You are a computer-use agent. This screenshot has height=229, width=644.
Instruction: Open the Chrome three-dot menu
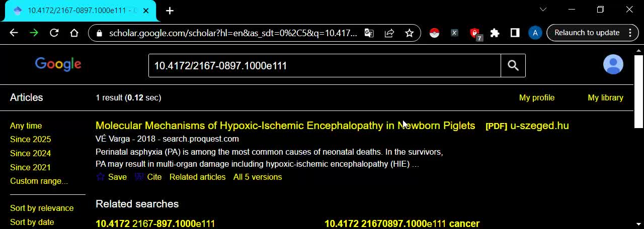tap(630, 33)
